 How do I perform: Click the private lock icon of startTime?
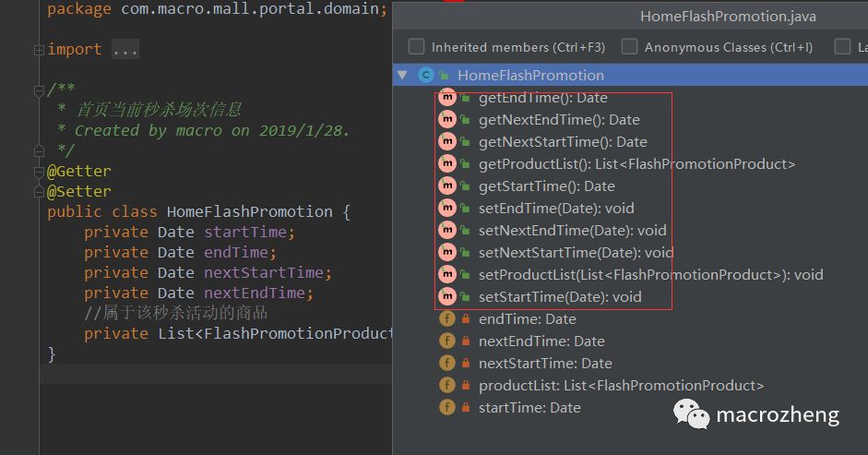click(x=466, y=407)
